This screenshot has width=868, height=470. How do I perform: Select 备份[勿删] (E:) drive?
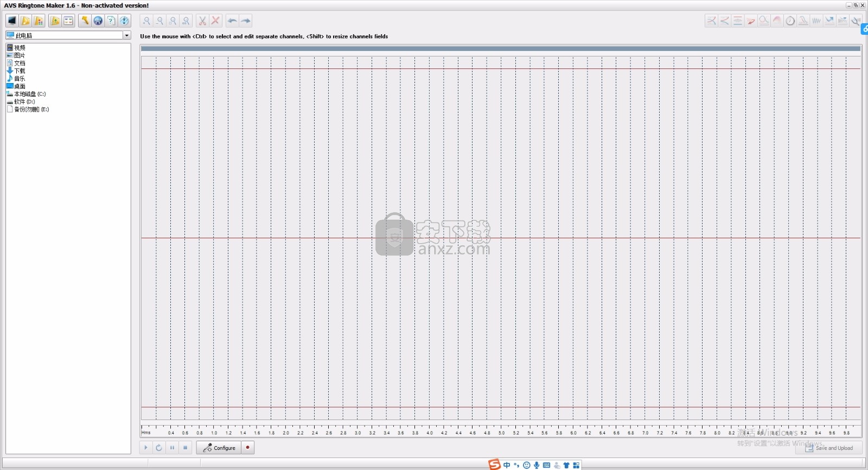pos(28,109)
